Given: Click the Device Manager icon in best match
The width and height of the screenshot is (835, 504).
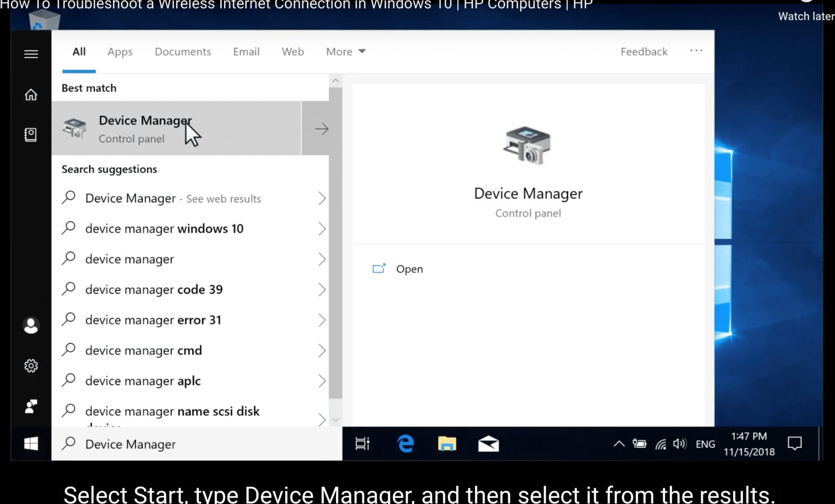Looking at the screenshot, I should [74, 128].
